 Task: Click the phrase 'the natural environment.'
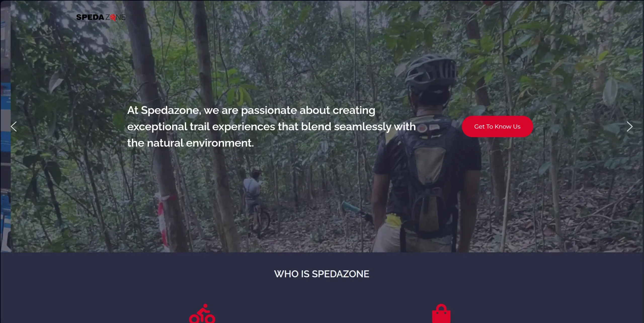(x=190, y=143)
